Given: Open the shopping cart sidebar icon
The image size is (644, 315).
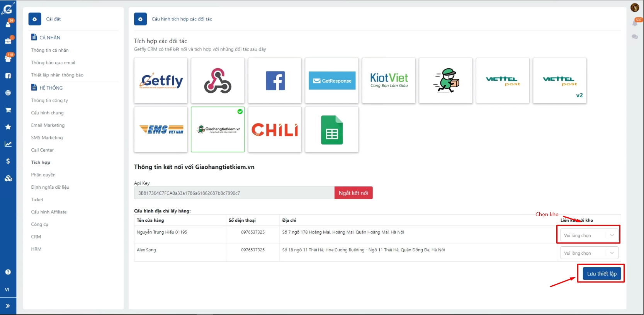Looking at the screenshot, I should 8,110.
